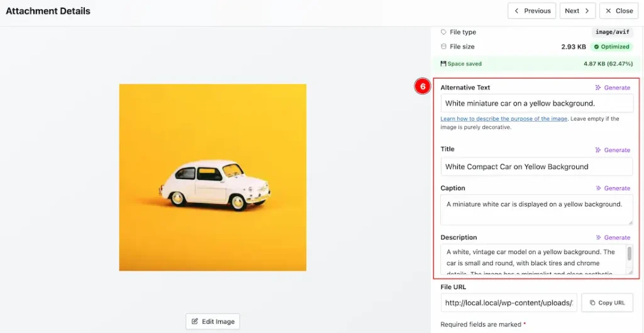The width and height of the screenshot is (644, 333).
Task: Click the Space saved disk icon
Action: pyautogui.click(x=443, y=64)
